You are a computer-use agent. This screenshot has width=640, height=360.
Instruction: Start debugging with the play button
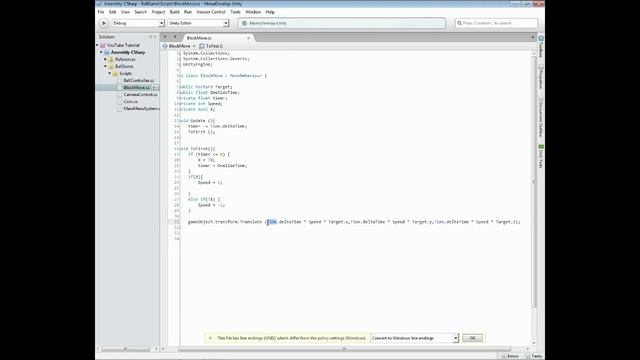(104, 23)
